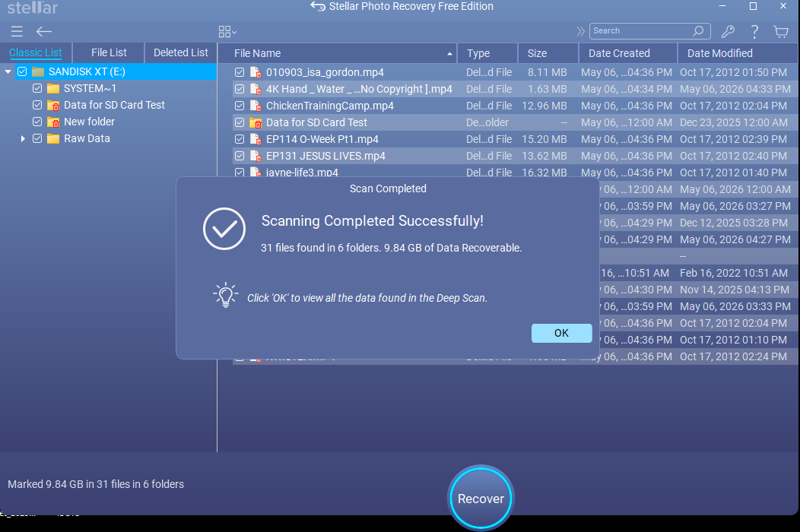Toggle SYSTEM~1 folder checkbox
Viewport: 800px width, 532px height.
(37, 89)
